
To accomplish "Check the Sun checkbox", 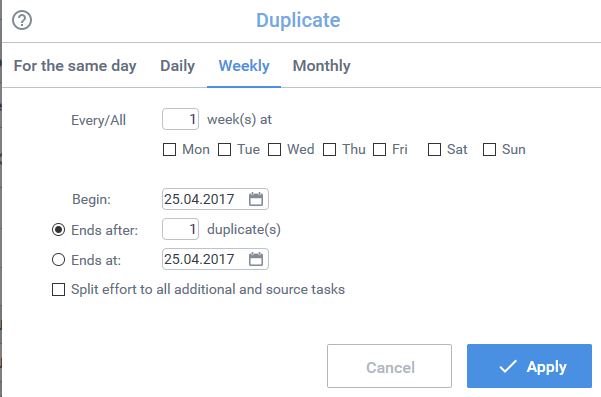I will 489,149.
